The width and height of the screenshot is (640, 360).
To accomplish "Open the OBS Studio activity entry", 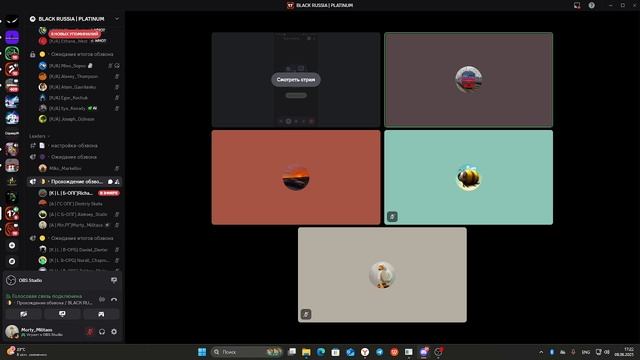I will [x=30, y=280].
